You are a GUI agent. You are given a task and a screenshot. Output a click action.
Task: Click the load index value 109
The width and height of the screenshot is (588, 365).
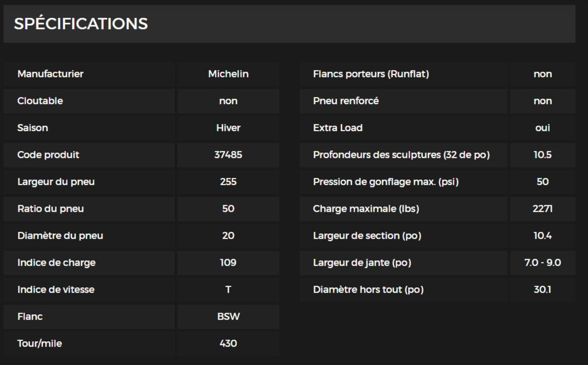coord(228,263)
